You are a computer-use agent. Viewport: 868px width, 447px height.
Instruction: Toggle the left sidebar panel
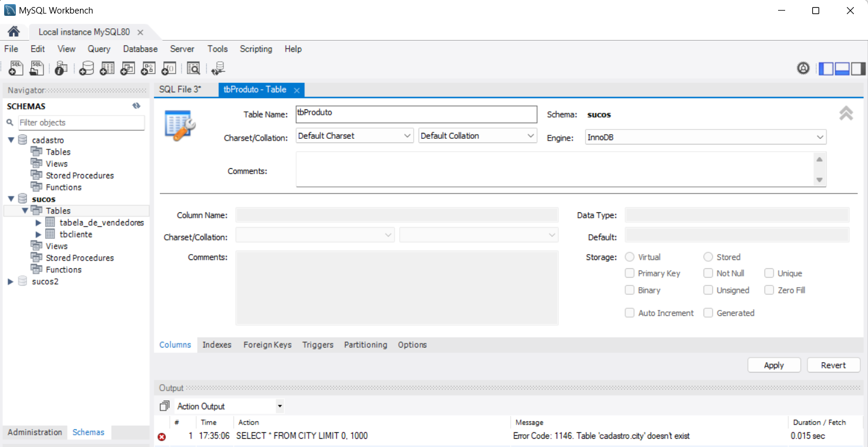click(826, 68)
